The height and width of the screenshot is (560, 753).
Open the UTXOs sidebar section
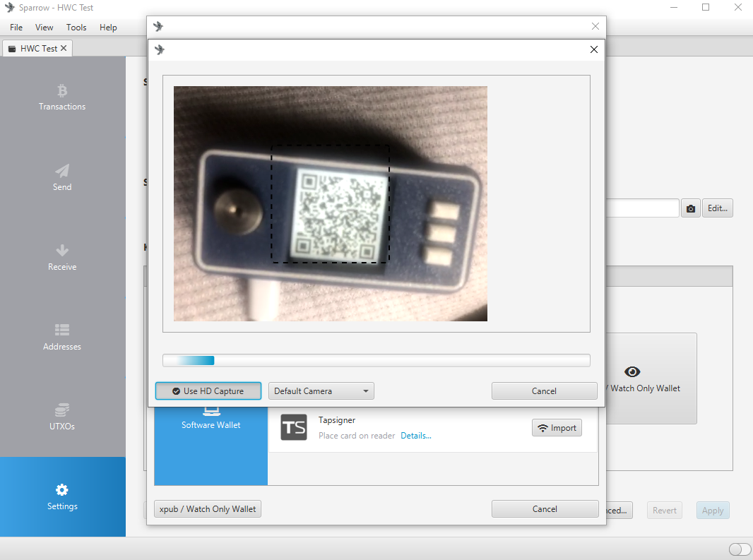[x=62, y=417]
